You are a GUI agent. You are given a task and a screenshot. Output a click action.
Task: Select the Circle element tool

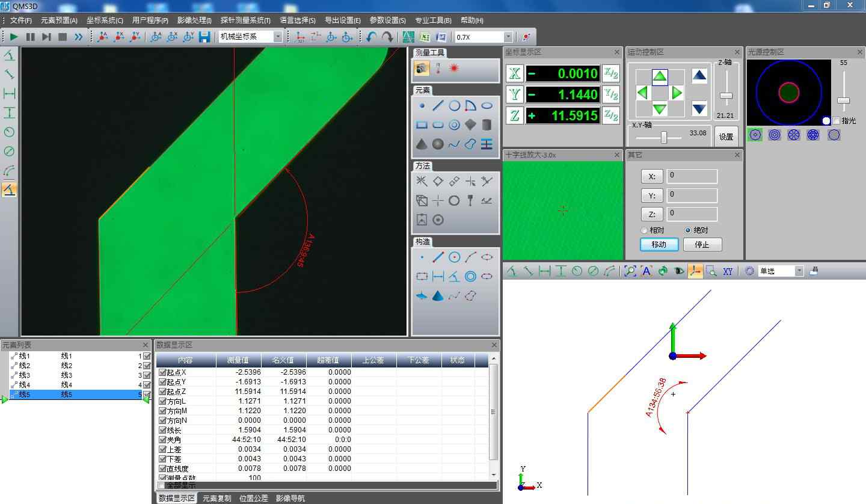(x=454, y=106)
